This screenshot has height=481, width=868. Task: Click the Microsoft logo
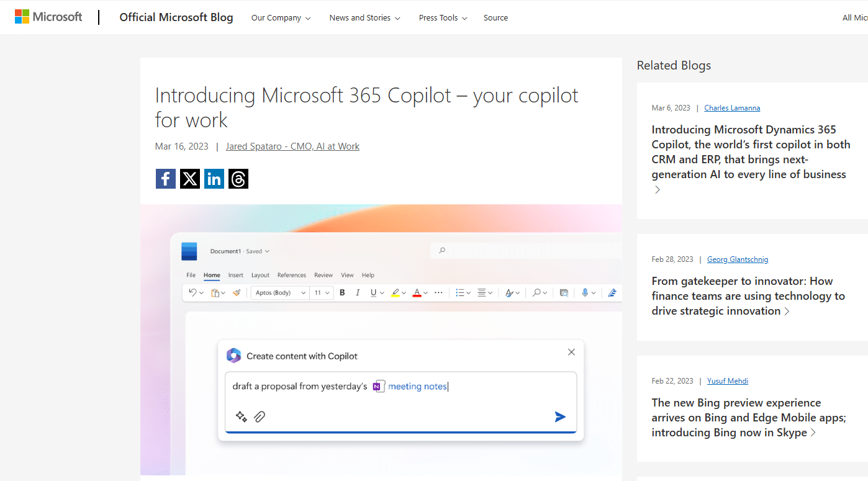coord(48,17)
